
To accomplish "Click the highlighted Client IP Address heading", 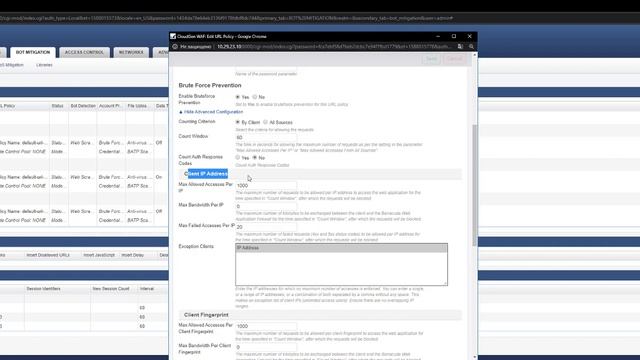I will (x=206, y=174).
